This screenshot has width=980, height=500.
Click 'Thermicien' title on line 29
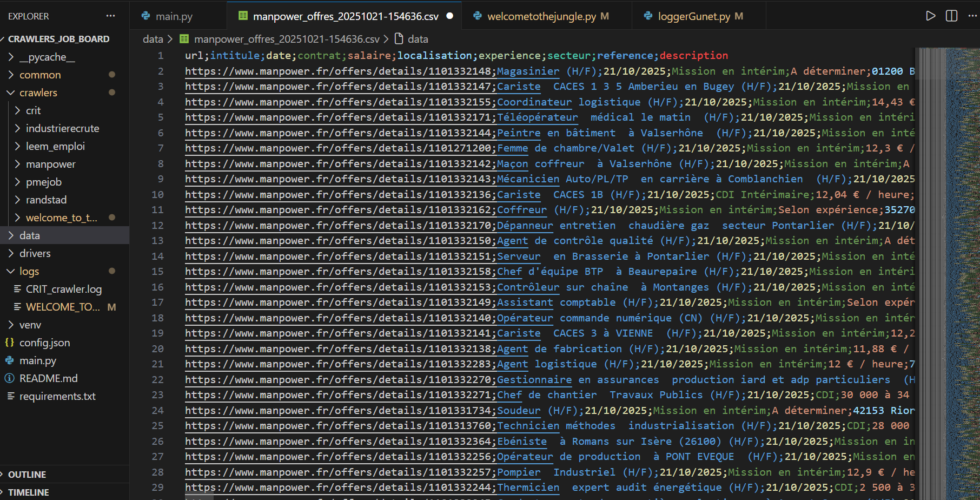528,488
